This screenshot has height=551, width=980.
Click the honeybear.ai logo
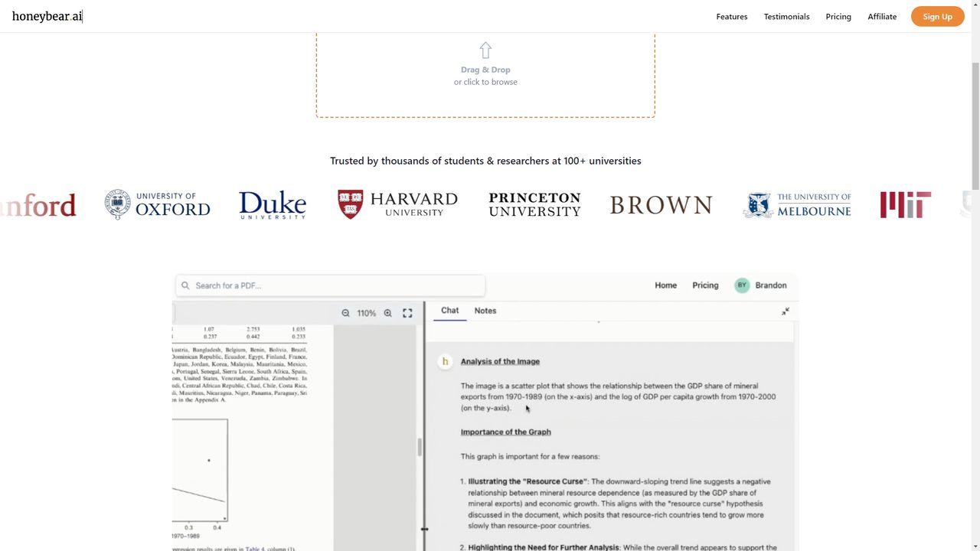pyautogui.click(x=47, y=16)
